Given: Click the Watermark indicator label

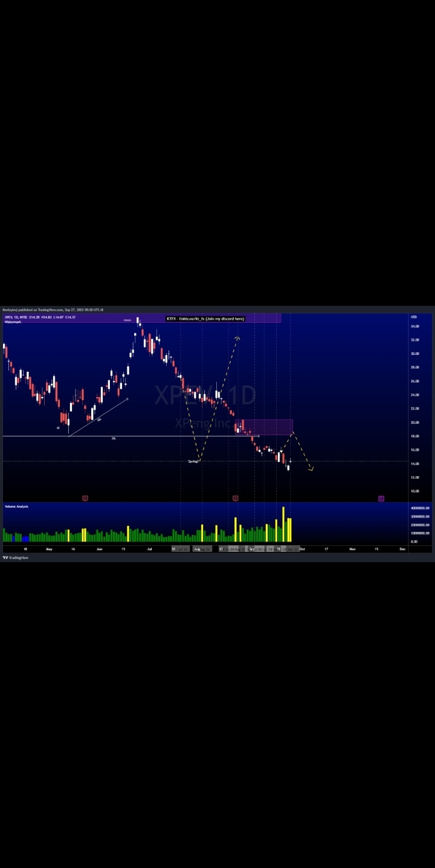Looking at the screenshot, I should (x=13, y=322).
